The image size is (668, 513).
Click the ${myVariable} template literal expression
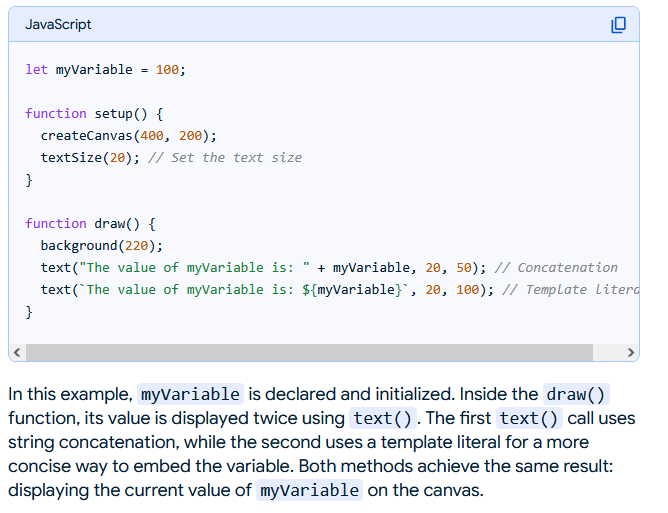tap(349, 290)
